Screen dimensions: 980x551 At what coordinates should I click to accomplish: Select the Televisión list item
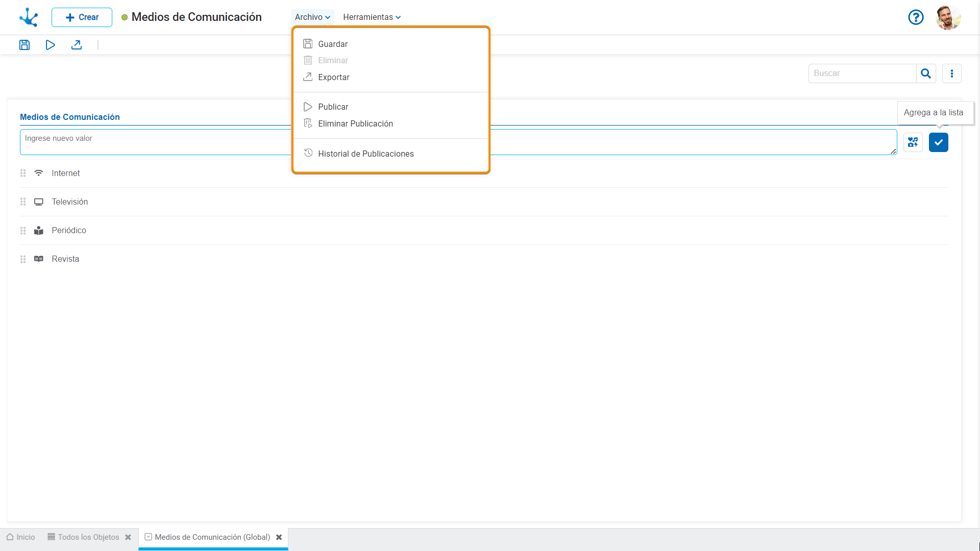[484, 202]
